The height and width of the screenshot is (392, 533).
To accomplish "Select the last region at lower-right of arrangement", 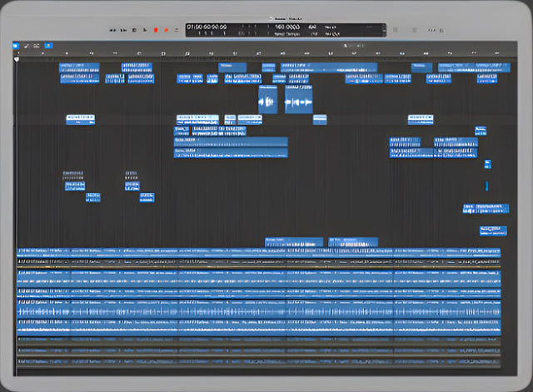I will (x=492, y=231).
